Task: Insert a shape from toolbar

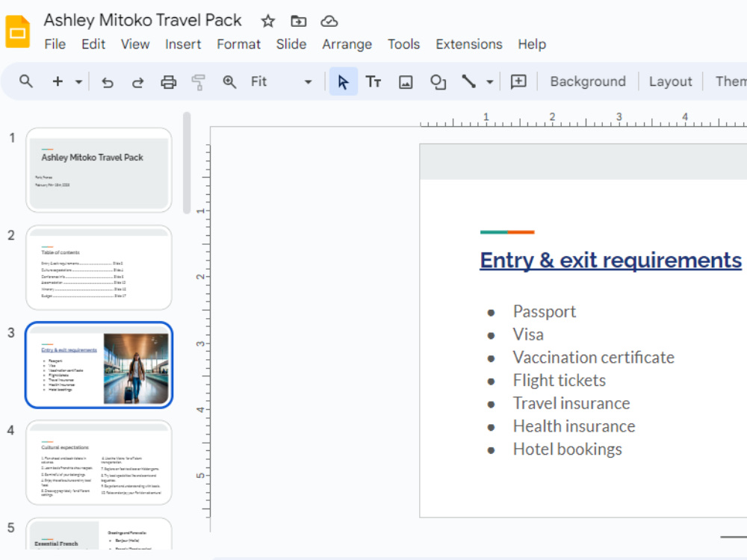Action: coord(438,82)
